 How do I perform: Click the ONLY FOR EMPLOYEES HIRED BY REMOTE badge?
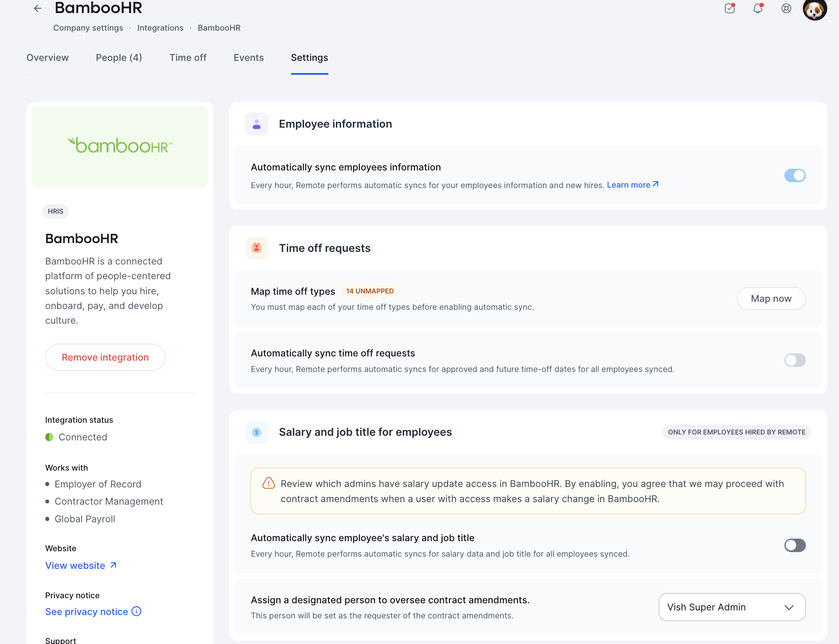(x=737, y=432)
